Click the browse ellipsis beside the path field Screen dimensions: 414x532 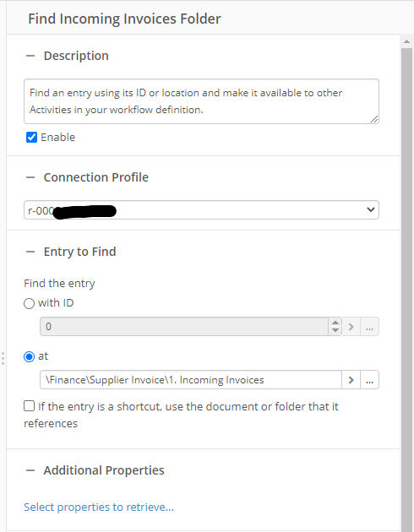coord(369,380)
